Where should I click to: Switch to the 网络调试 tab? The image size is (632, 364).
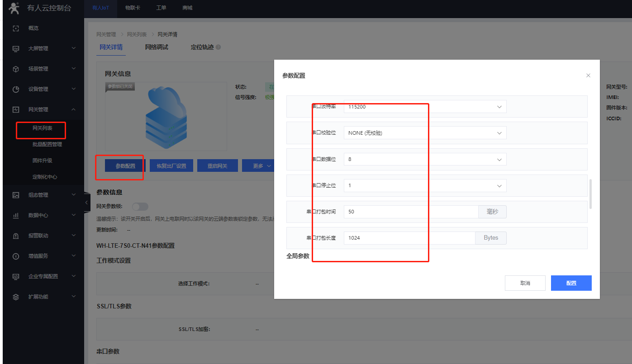[x=157, y=47]
